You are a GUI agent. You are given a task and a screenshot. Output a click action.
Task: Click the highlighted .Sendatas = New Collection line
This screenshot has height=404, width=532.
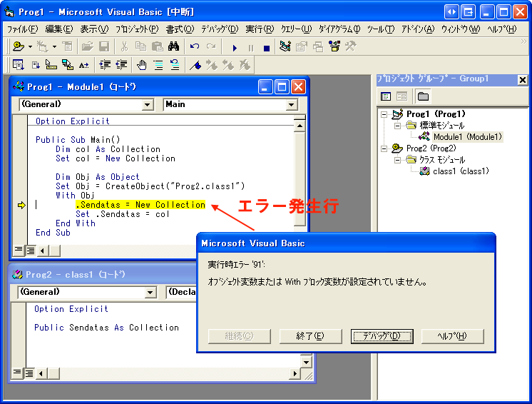tap(140, 205)
